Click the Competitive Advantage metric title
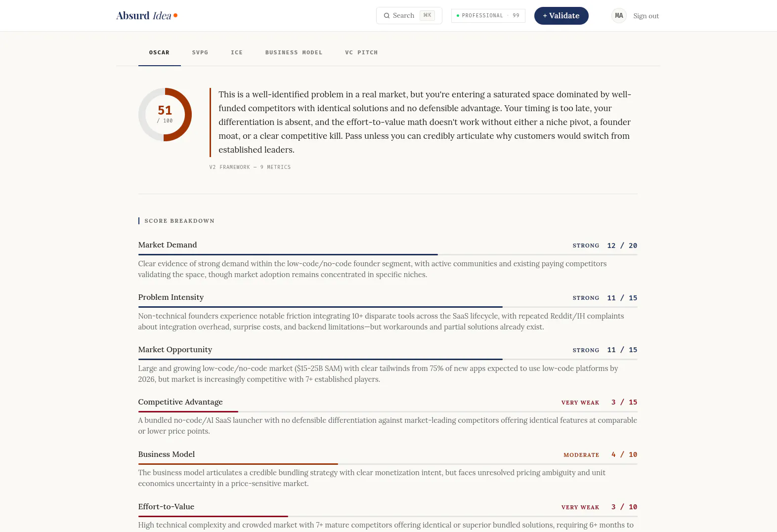The image size is (777, 532). [x=180, y=402]
